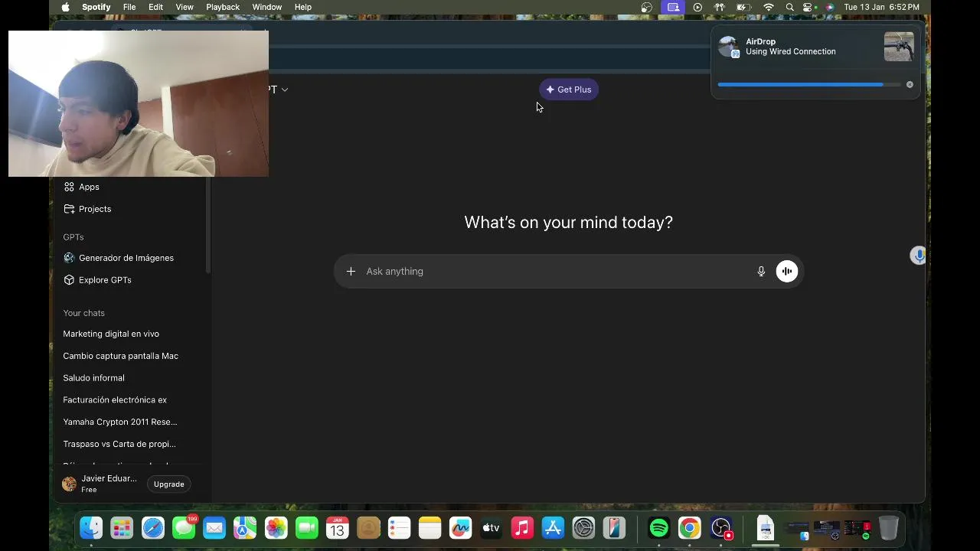Open Launchpad from the Dock
This screenshot has width=980, height=551.
[122, 528]
